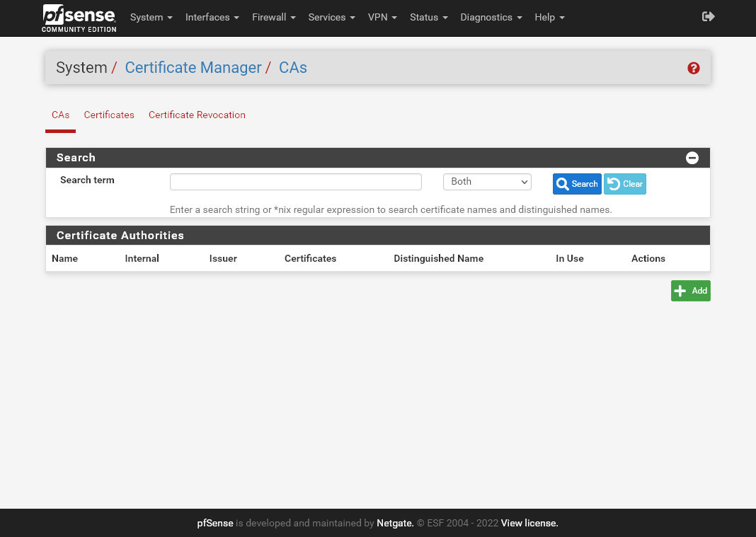Open page help via the question mark icon
756x537 pixels.
[693, 68]
